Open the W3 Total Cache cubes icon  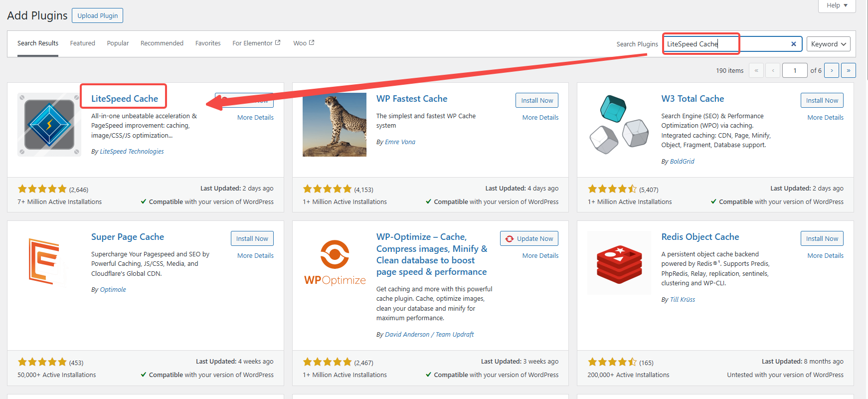click(x=619, y=125)
